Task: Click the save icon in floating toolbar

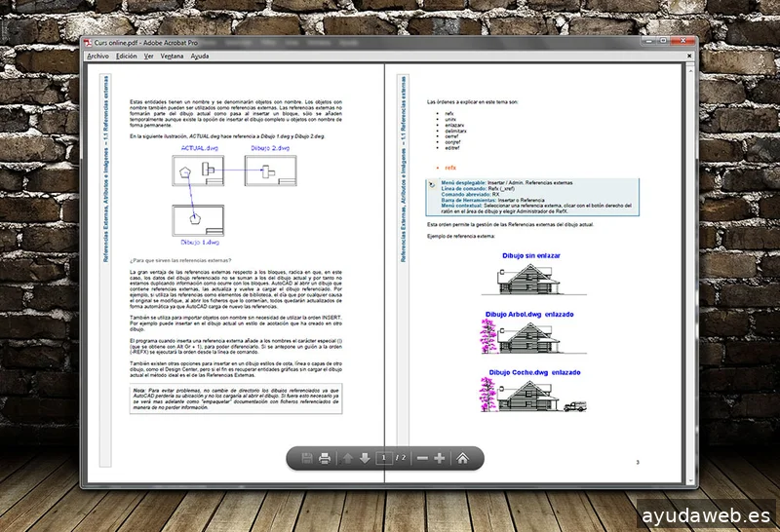Action: (307, 458)
